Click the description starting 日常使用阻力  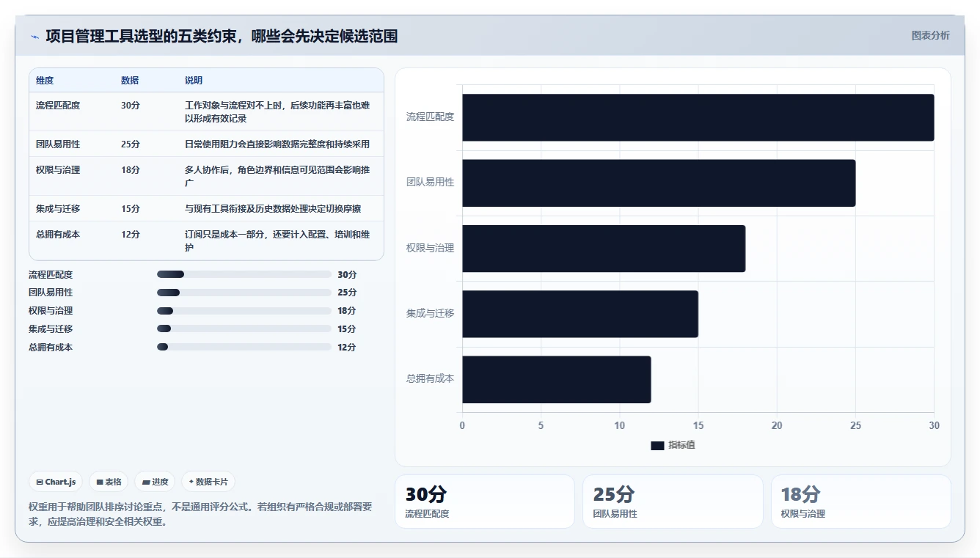click(277, 144)
